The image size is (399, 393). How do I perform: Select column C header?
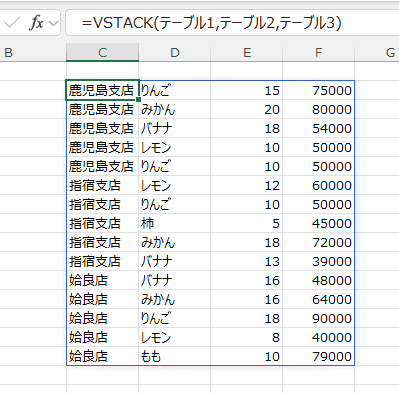point(103,52)
